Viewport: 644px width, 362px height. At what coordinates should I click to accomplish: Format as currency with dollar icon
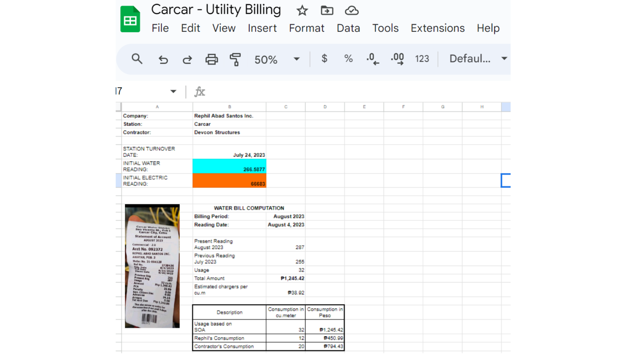324,59
